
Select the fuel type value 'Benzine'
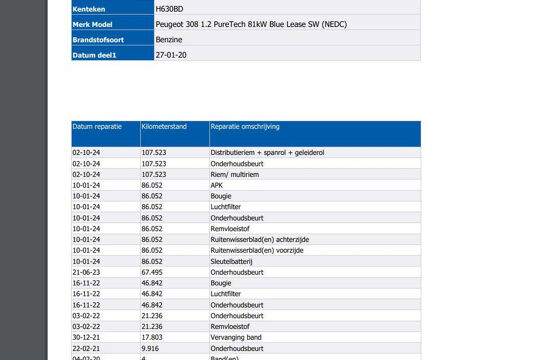tap(169, 40)
